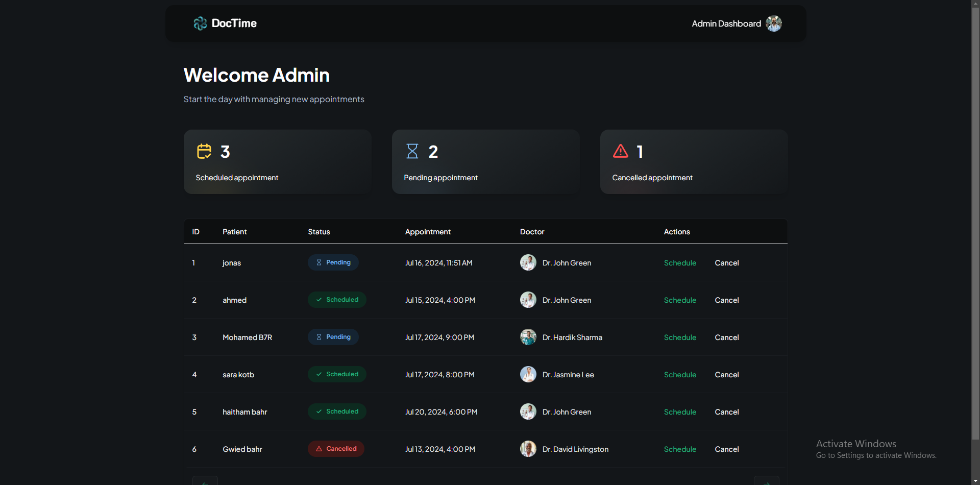Click patient name Gwied bahr
Screen dimensions: 980x485
242,449
